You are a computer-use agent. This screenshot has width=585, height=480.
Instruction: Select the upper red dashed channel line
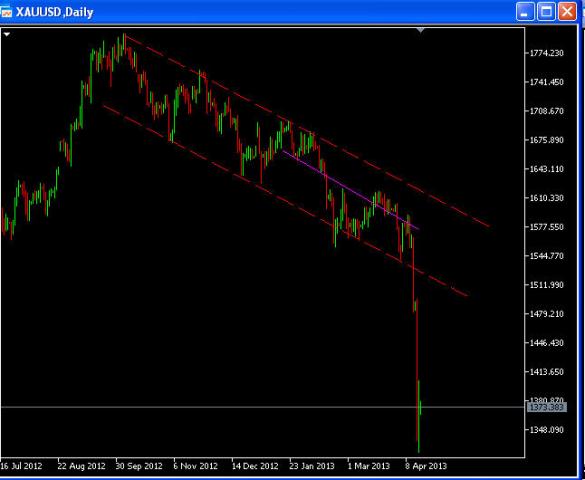point(307,131)
